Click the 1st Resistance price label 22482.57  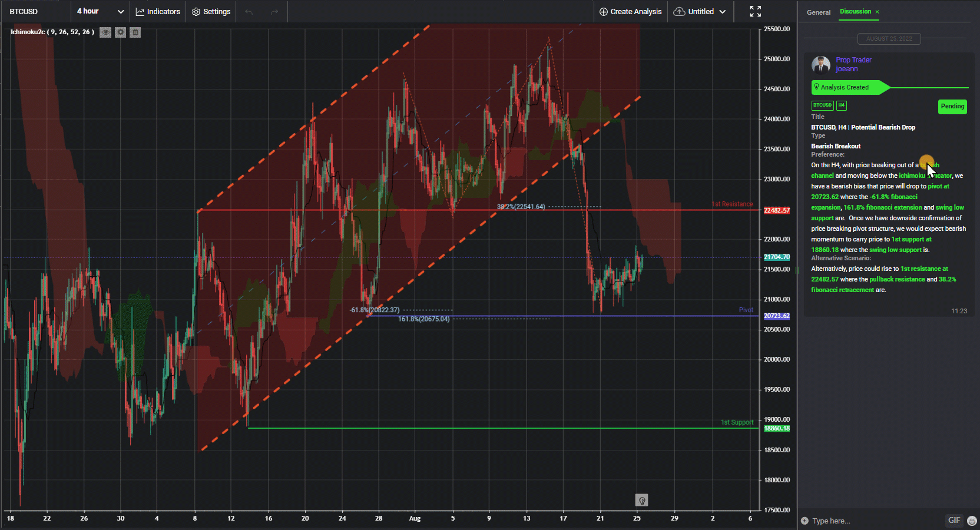[777, 210]
